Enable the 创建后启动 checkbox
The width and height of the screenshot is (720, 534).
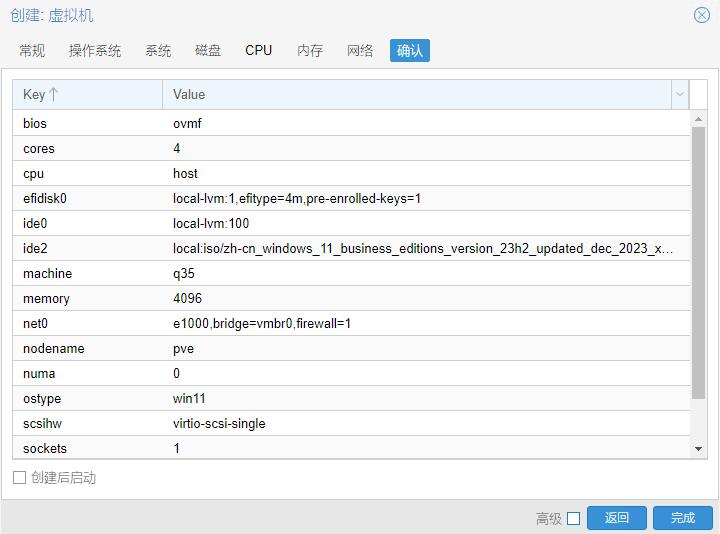click(x=19, y=478)
